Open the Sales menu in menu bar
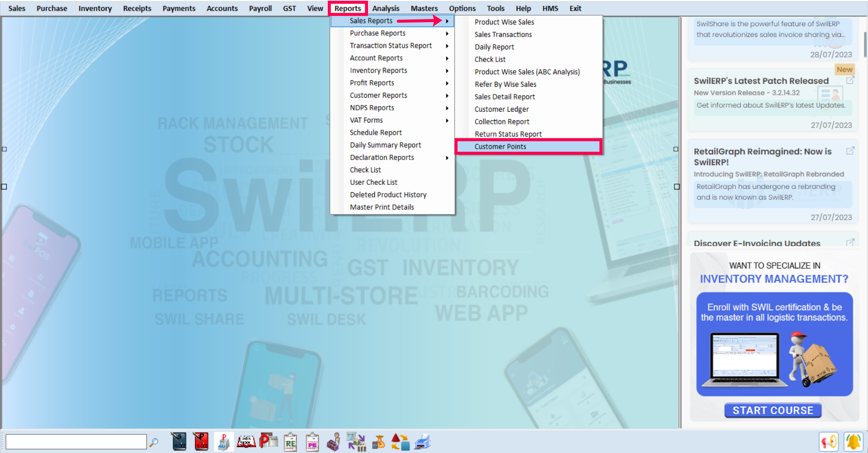The image size is (868, 453). [x=17, y=8]
